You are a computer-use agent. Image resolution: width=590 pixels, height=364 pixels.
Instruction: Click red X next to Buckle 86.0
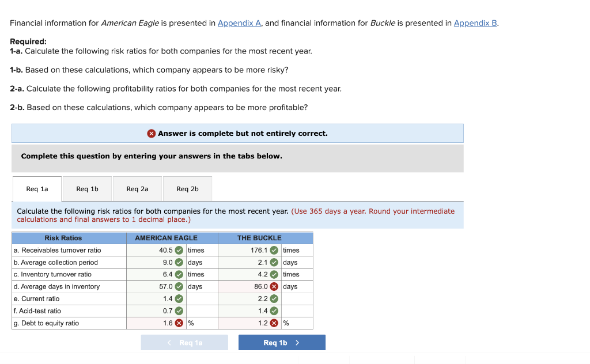coord(274,287)
